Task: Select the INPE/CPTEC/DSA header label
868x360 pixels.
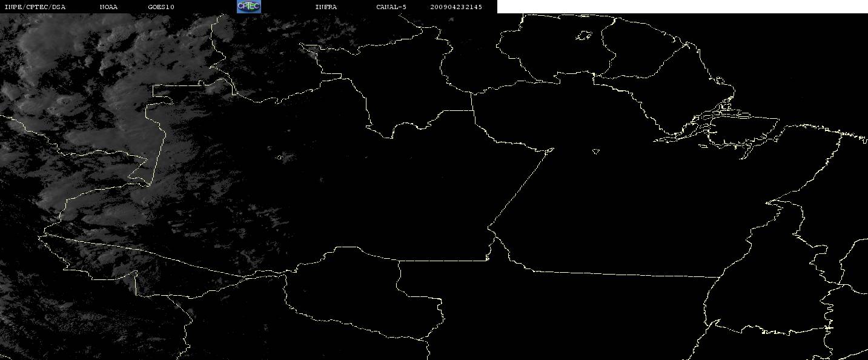Action: click(x=35, y=7)
